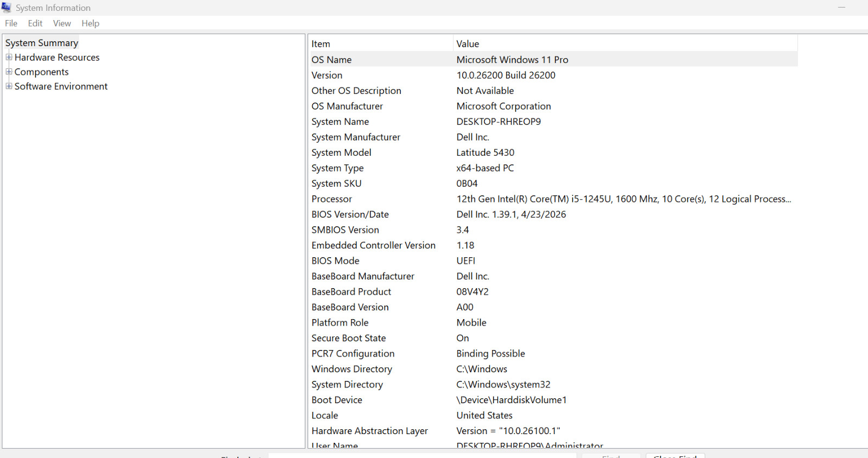Click the value '1.18'
Image resolution: width=868 pixels, height=458 pixels.
tap(465, 245)
